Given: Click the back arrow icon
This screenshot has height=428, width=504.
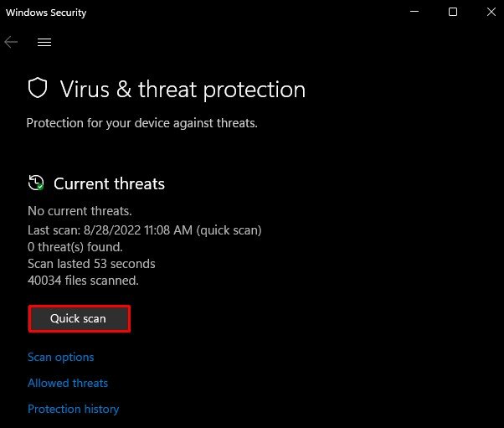Looking at the screenshot, I should (11, 42).
